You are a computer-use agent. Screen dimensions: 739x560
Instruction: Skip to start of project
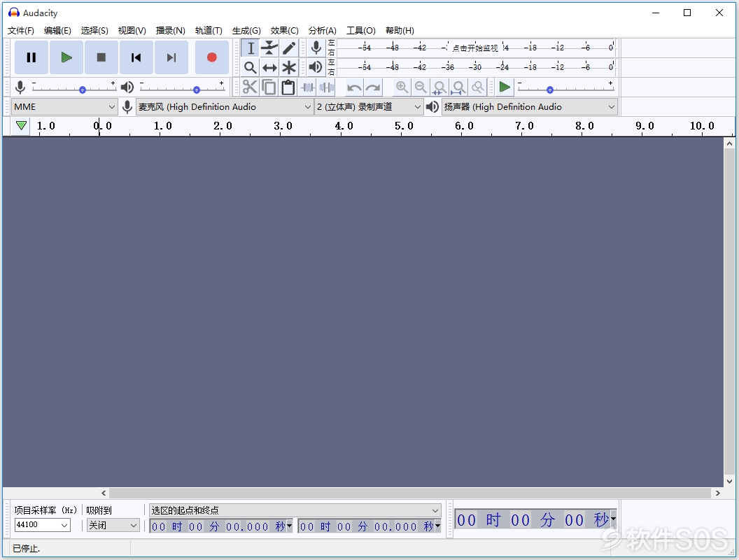(136, 57)
